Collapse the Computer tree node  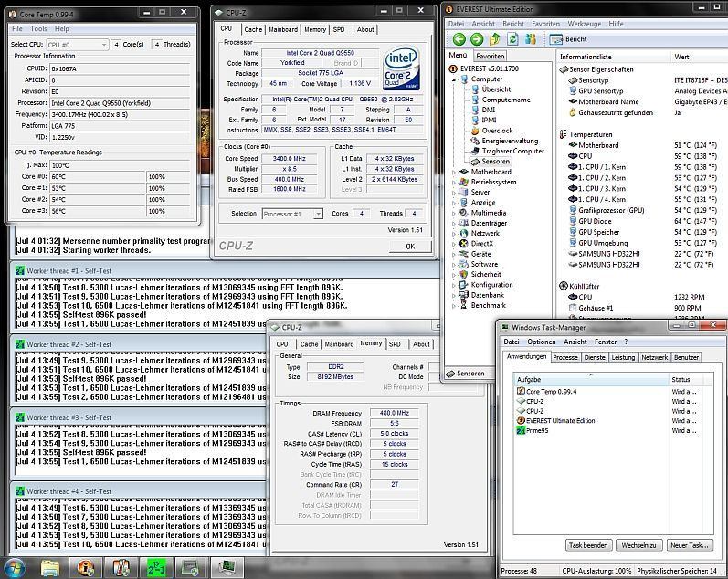pyautogui.click(x=454, y=79)
